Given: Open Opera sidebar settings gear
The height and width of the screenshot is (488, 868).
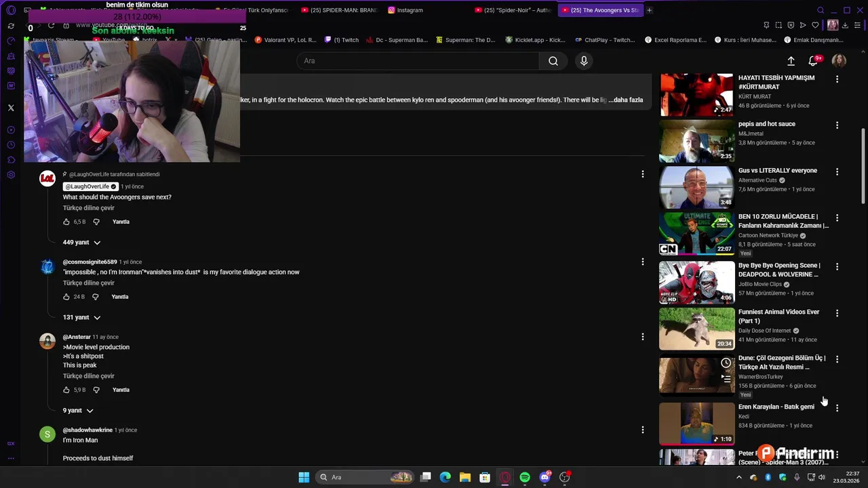Looking at the screenshot, I should [11, 175].
